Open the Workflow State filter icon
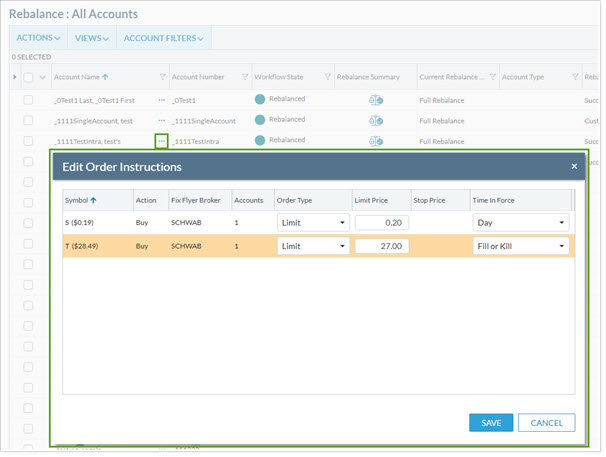 click(327, 77)
